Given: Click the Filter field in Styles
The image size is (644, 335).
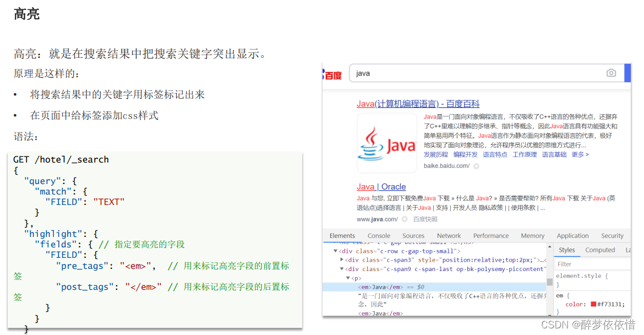Looking at the screenshot, I should (x=592, y=264).
